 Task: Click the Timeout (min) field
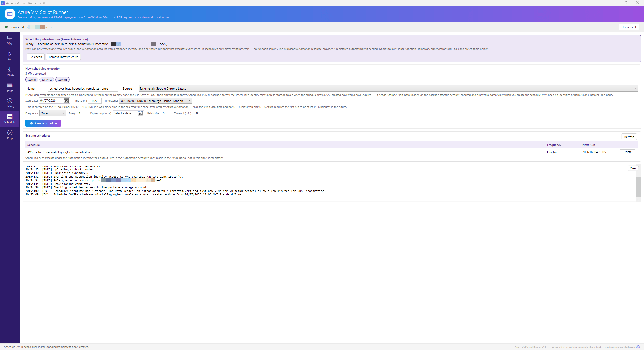click(198, 113)
